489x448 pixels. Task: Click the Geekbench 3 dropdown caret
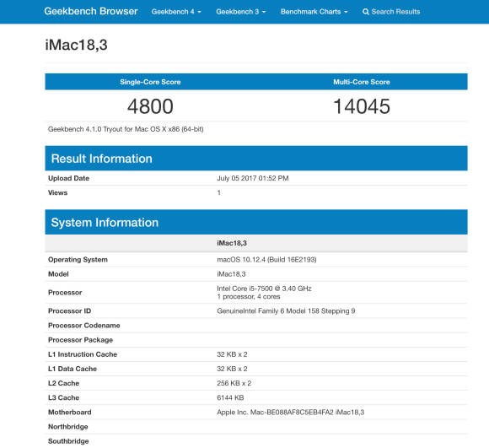point(264,12)
